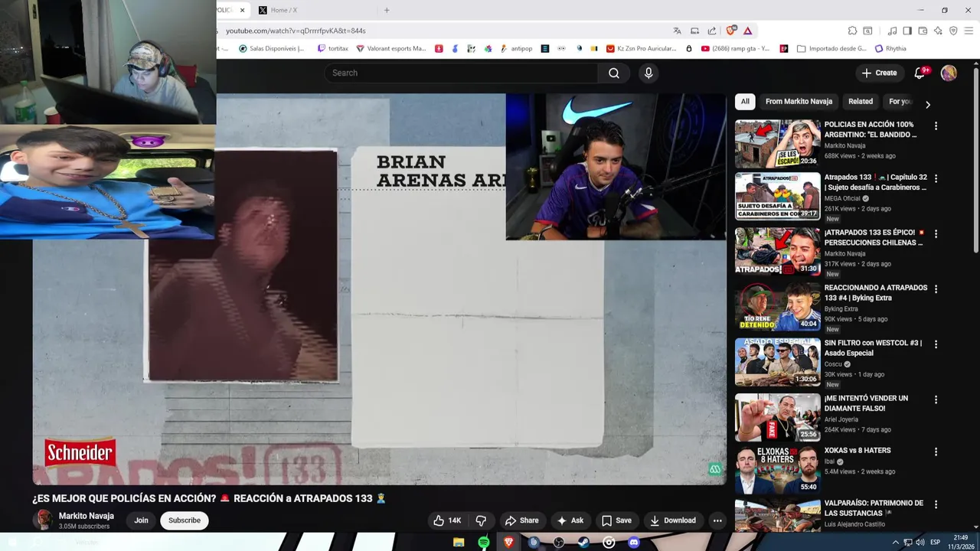Open Kz Zsn Pro Auricular bookmark

coord(642,48)
